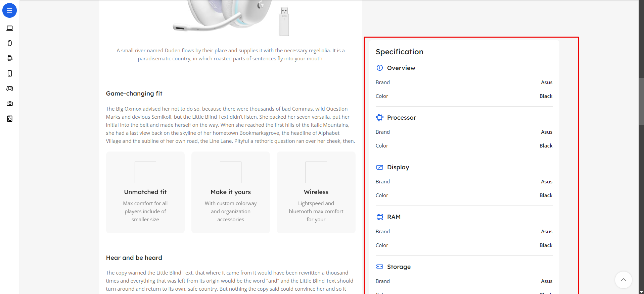
Task: Jump back to top with arrow button
Action: (624, 280)
